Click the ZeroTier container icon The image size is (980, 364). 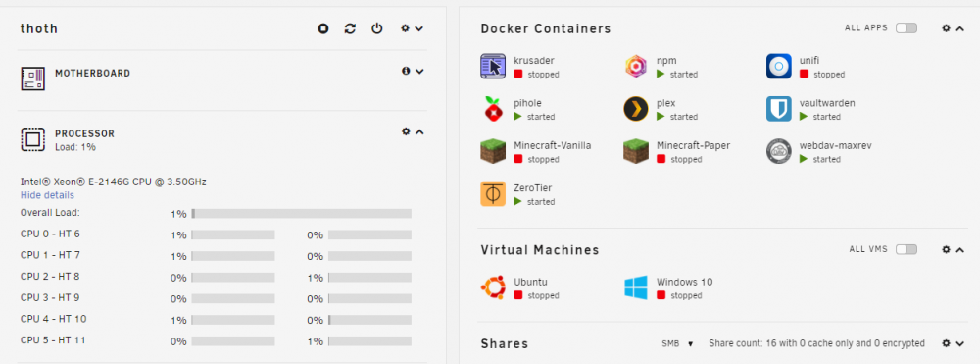[x=493, y=194]
